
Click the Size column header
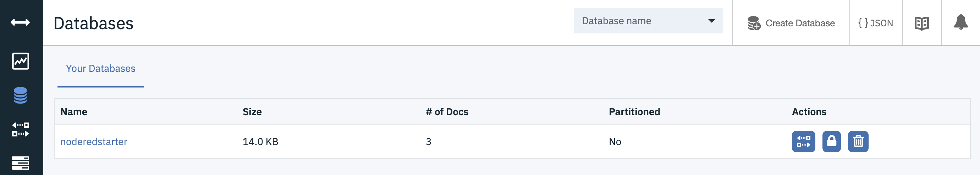pyautogui.click(x=252, y=112)
